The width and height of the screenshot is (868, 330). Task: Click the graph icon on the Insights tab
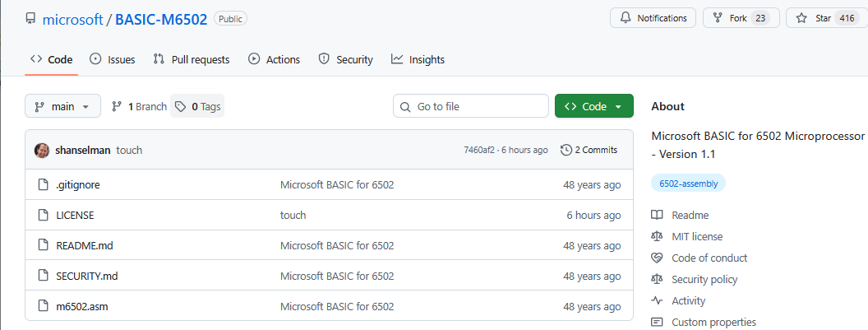coord(396,58)
